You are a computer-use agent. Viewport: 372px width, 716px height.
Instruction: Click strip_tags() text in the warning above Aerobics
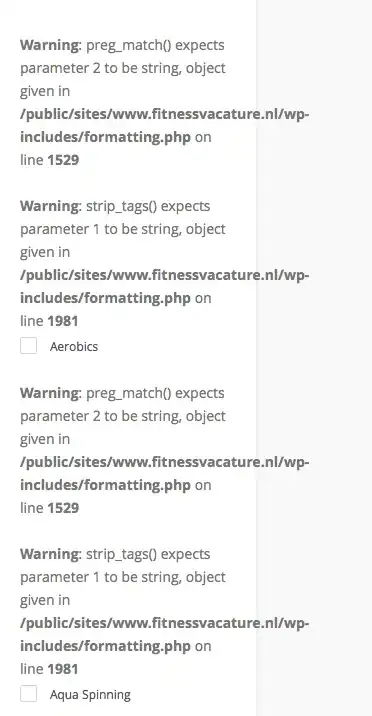click(121, 206)
